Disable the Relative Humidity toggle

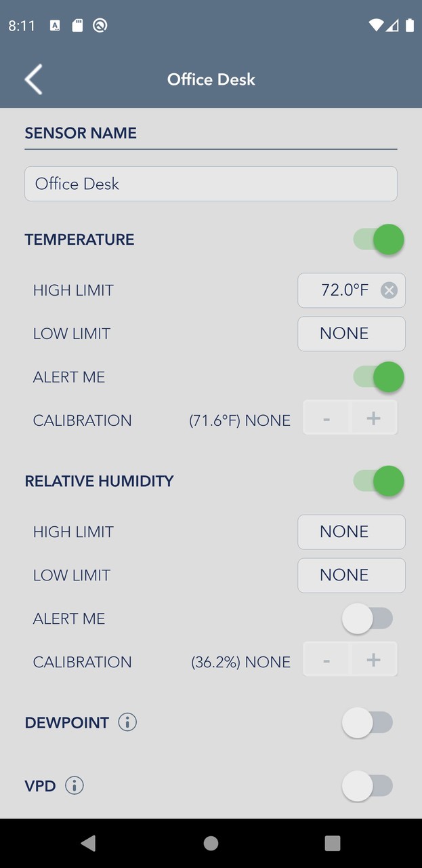click(x=378, y=481)
